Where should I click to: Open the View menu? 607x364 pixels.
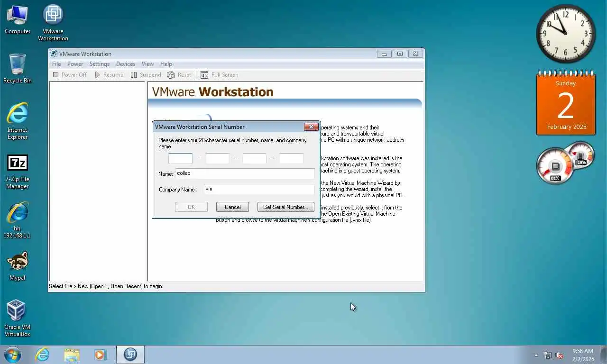[x=147, y=64]
